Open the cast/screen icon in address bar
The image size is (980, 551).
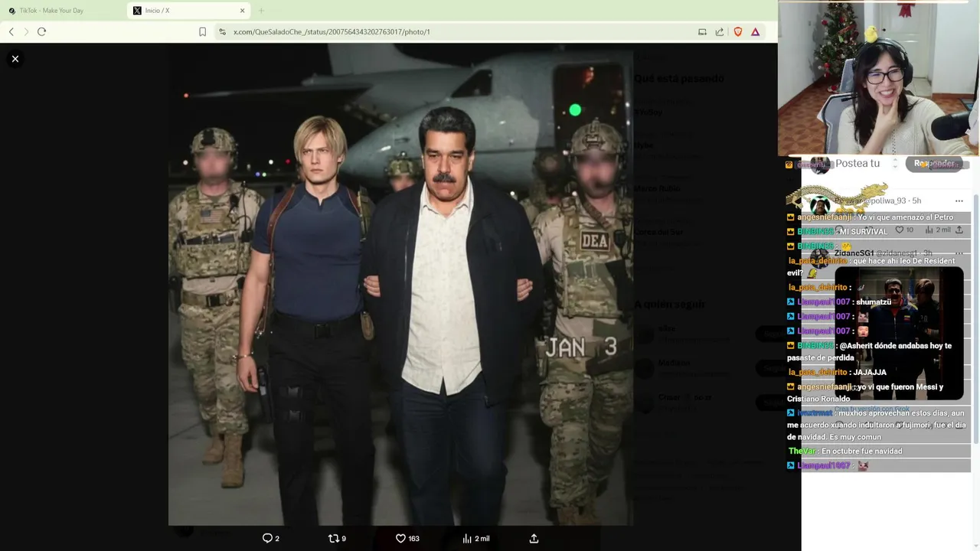coord(702,31)
